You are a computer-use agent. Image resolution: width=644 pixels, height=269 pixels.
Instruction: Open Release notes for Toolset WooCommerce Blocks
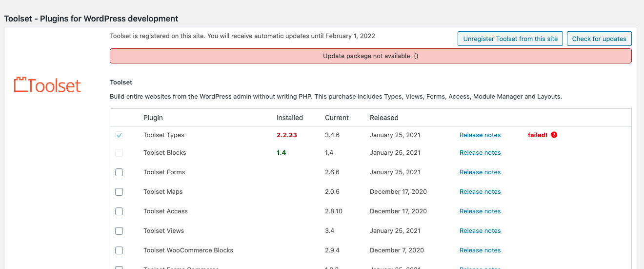click(480, 250)
